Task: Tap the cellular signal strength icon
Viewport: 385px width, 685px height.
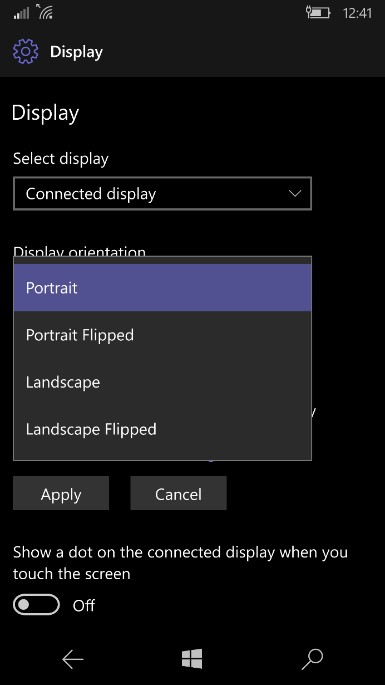Action: pos(21,13)
